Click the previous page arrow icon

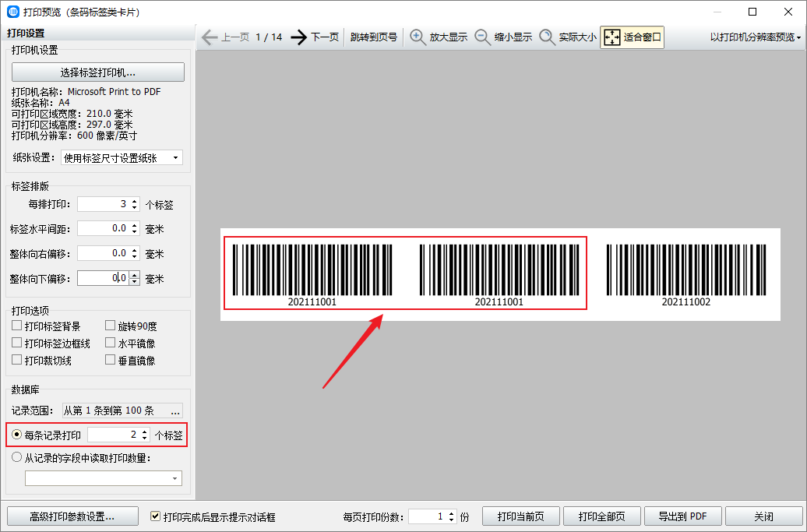tap(210, 37)
